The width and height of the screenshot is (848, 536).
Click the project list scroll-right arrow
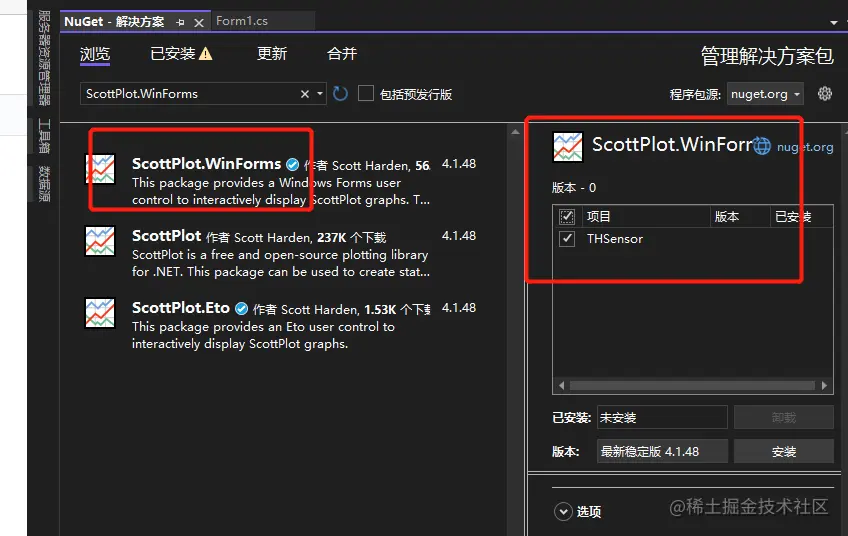[824, 386]
